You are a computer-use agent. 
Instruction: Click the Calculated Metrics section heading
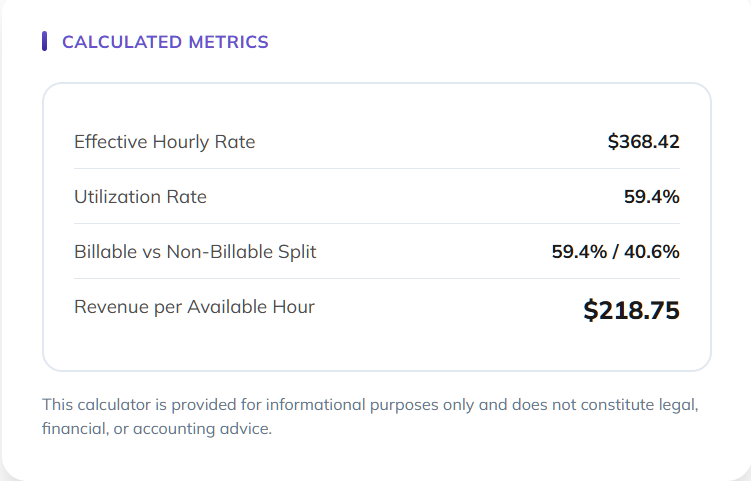click(x=165, y=42)
